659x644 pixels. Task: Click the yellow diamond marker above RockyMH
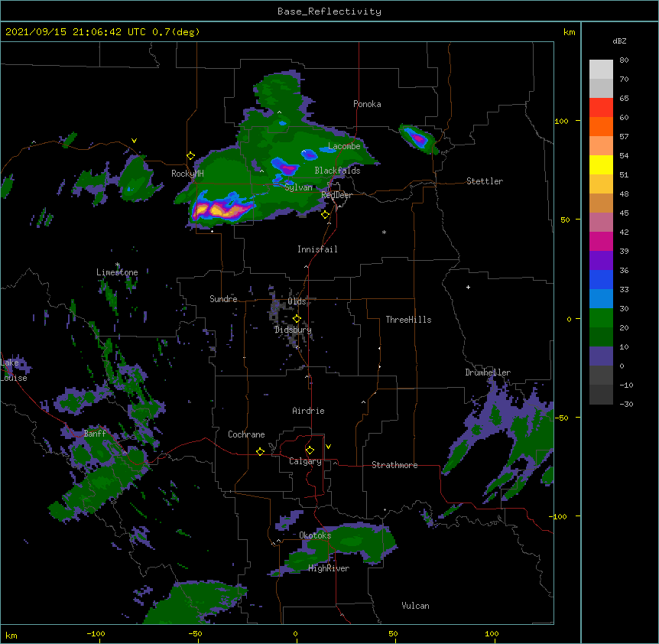[191, 156]
